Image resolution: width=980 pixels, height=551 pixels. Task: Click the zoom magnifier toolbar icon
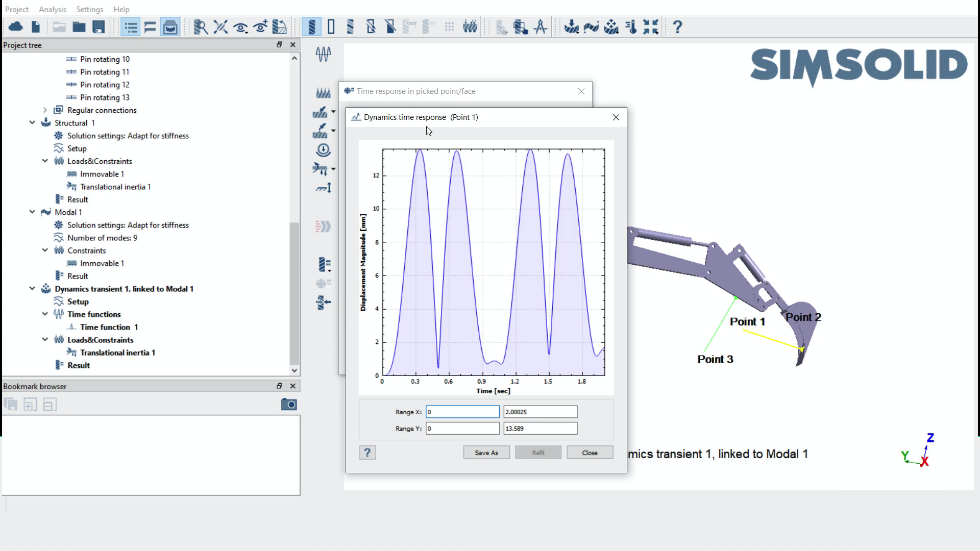[201, 27]
